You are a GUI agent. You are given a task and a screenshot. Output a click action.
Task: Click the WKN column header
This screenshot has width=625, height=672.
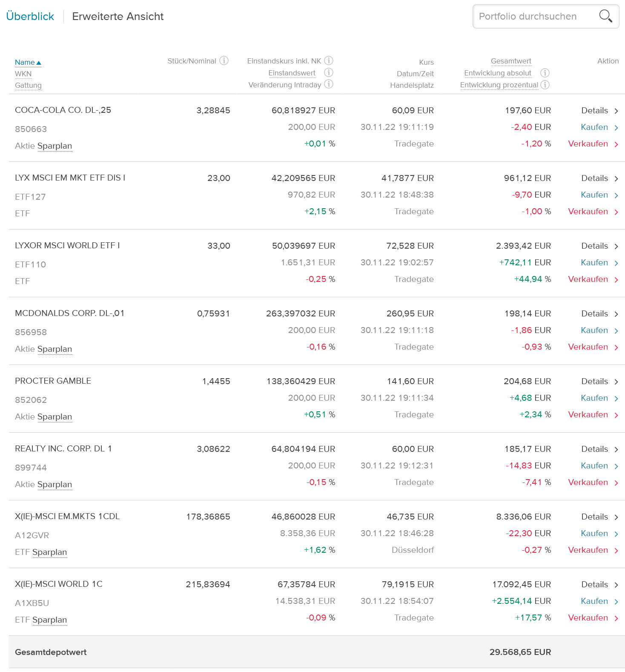(23, 74)
